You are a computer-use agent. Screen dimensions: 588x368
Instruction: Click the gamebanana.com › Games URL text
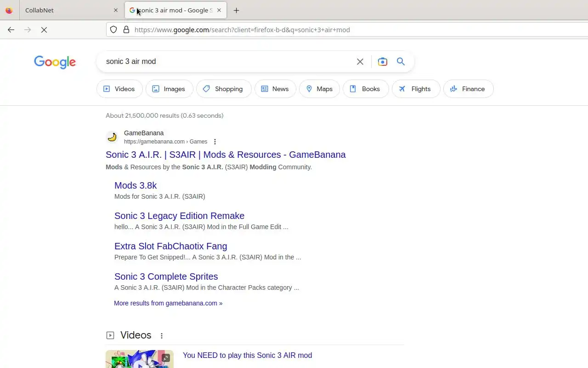coord(165,142)
